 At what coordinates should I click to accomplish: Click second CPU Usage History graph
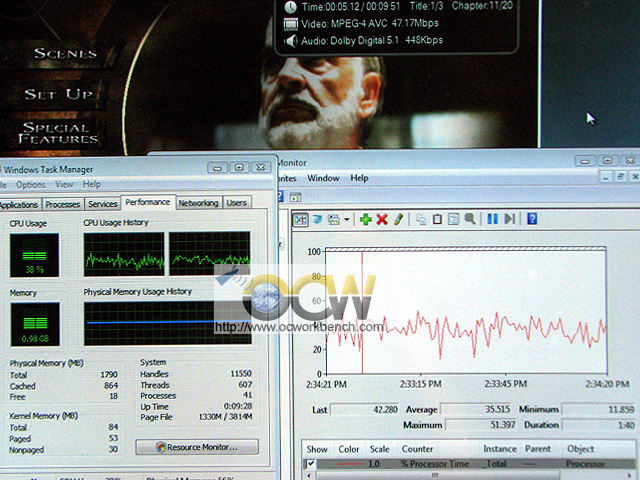click(209, 253)
